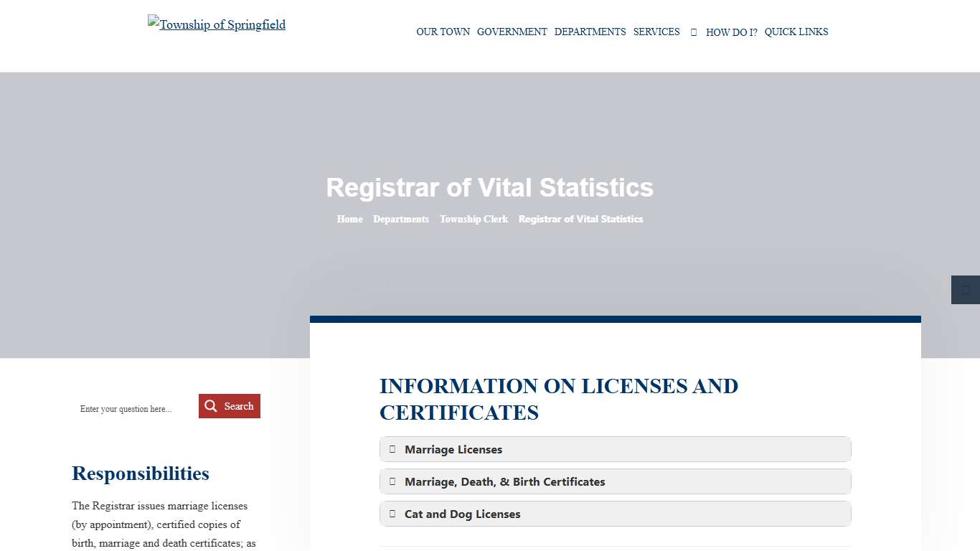Toggle the Marriage Licenses accordion open
This screenshot has height=551, width=980.
coord(615,449)
